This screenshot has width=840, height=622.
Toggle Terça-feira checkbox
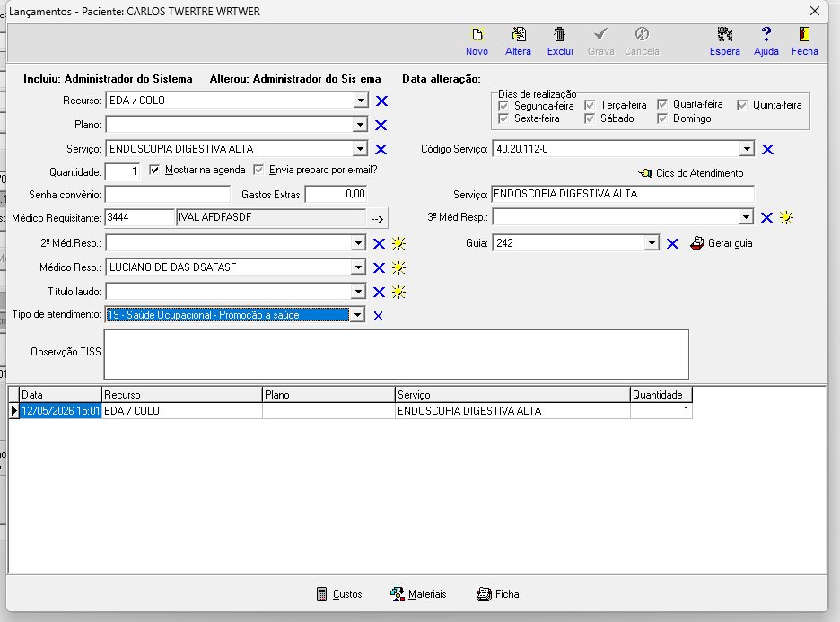pos(590,104)
